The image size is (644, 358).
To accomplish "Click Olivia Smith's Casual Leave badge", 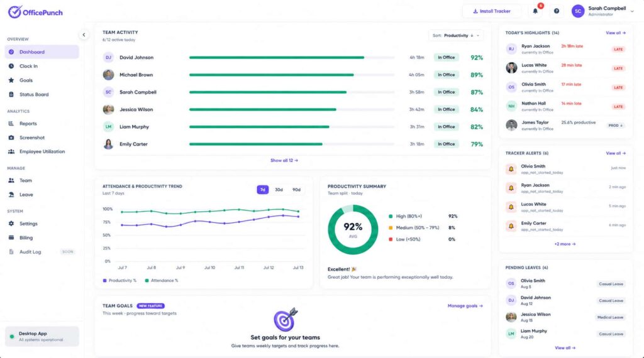I will pyautogui.click(x=611, y=284).
